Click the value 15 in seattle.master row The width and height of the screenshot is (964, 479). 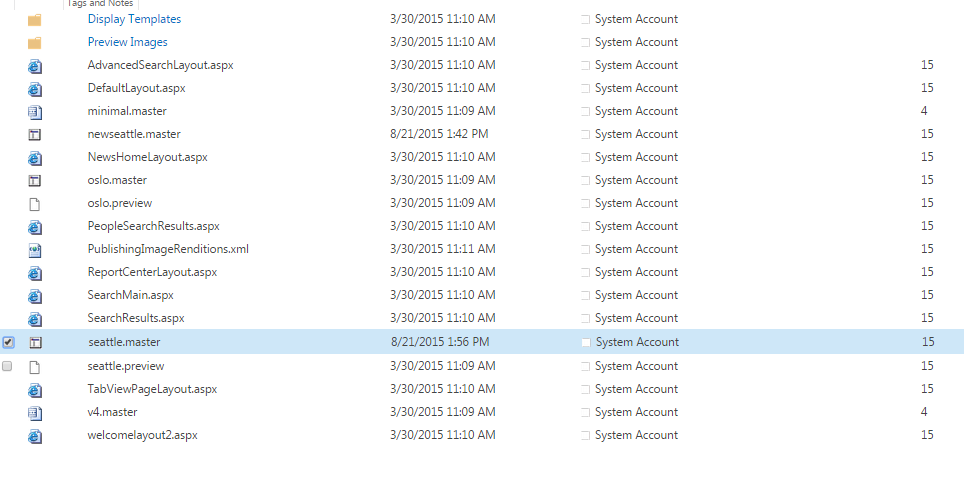pyautogui.click(x=928, y=342)
